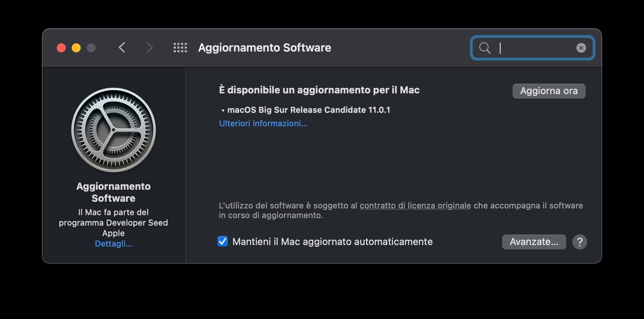644x319 pixels.
Task: Open the Ulteriori informazioni... link
Action: click(x=263, y=123)
